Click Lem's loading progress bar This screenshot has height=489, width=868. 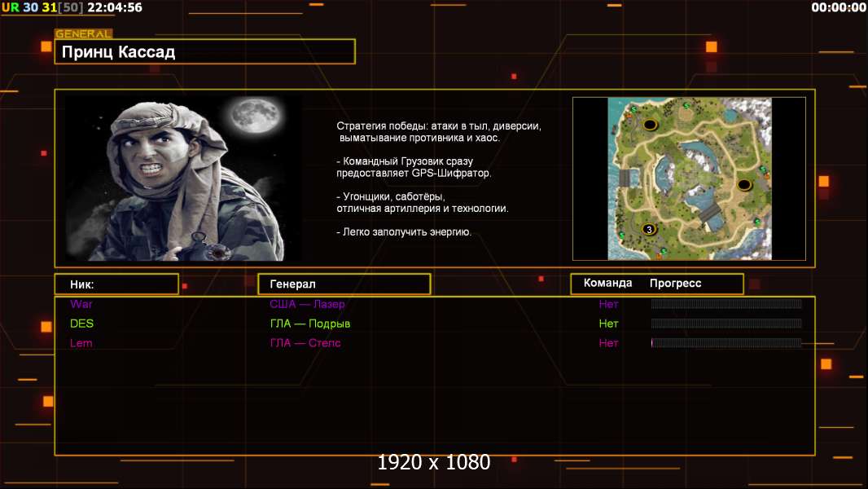click(726, 342)
